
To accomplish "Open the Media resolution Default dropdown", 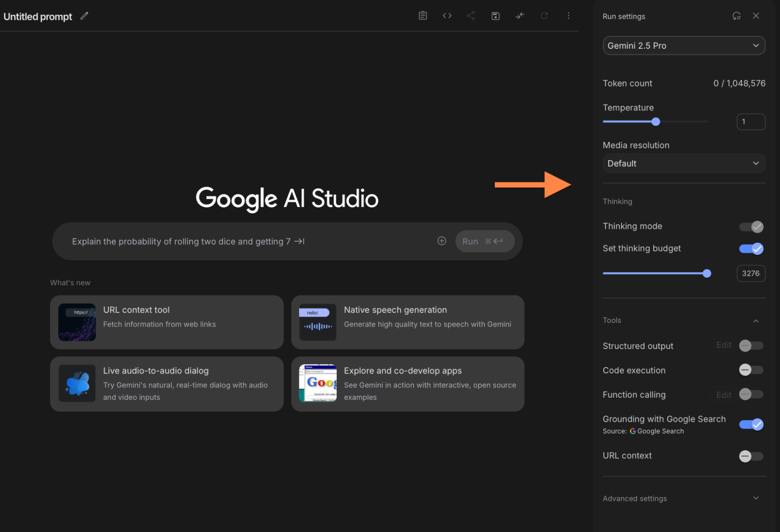I will 684,163.
